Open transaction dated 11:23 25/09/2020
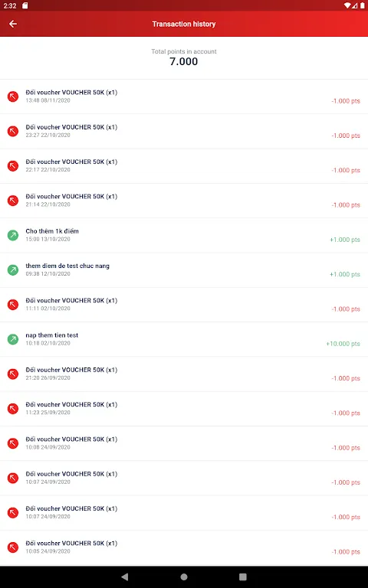Image resolution: width=368 pixels, height=588 pixels. point(184,409)
